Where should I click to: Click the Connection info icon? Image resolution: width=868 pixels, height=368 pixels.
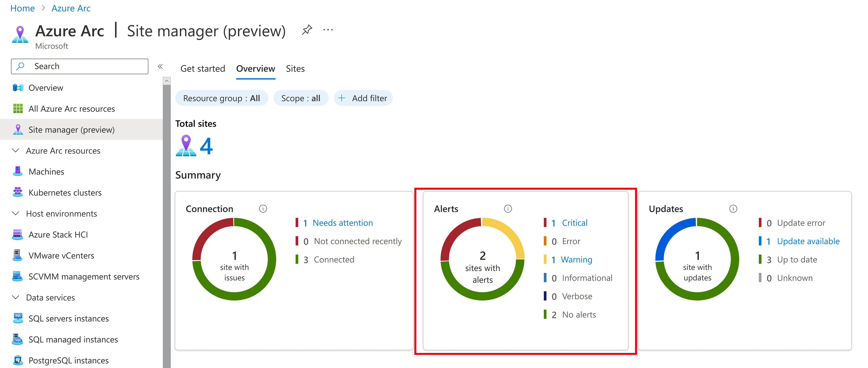pyautogui.click(x=263, y=209)
